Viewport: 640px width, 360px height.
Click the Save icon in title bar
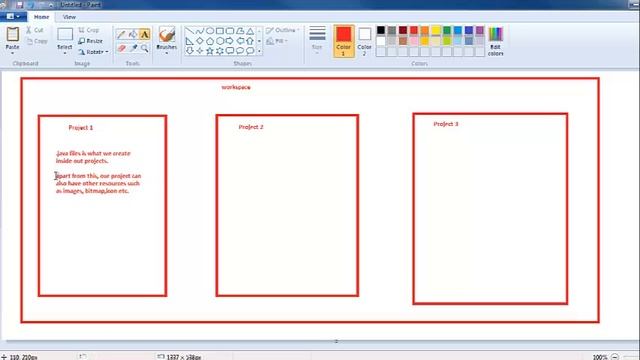point(19,4)
